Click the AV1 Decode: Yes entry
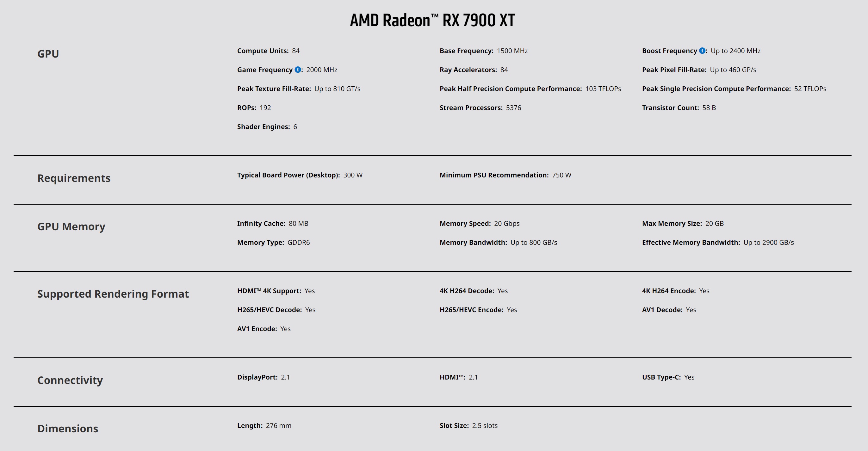This screenshot has height=451, width=868. [669, 310]
